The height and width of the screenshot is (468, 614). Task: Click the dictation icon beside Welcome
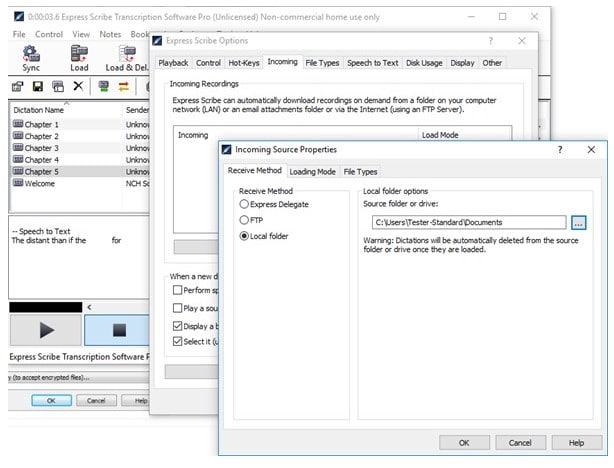pyautogui.click(x=18, y=183)
